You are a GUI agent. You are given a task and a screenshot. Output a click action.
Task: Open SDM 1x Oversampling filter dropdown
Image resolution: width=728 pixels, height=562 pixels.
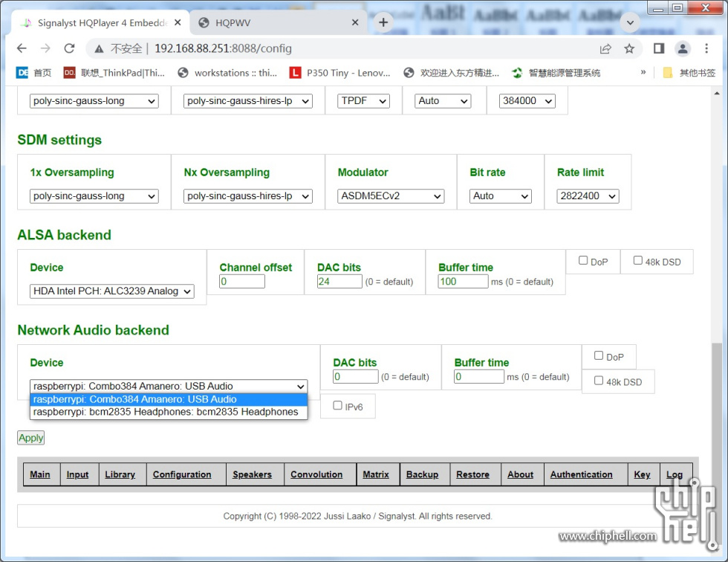(94, 196)
